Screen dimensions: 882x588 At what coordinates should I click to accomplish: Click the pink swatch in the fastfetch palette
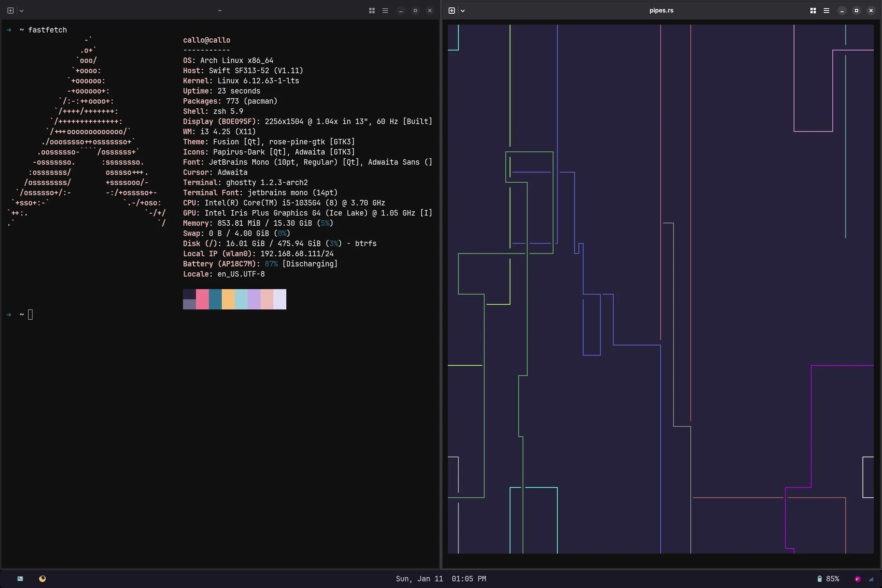(x=202, y=299)
